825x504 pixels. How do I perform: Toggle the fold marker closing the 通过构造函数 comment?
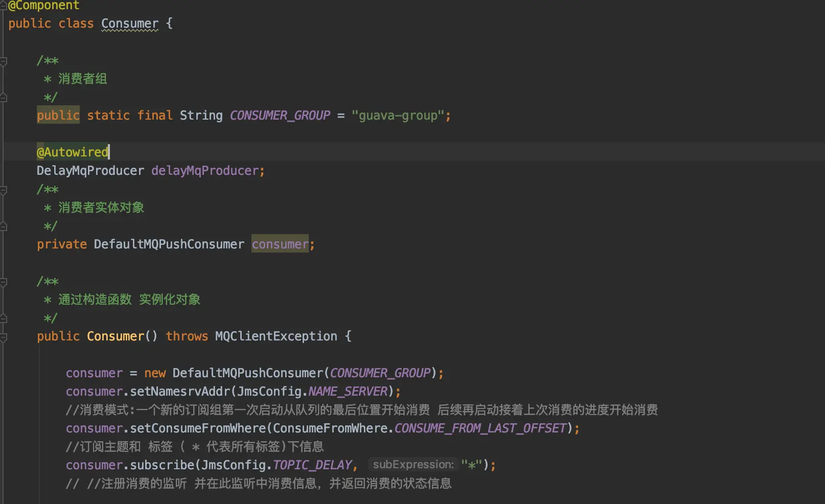click(x=3, y=318)
